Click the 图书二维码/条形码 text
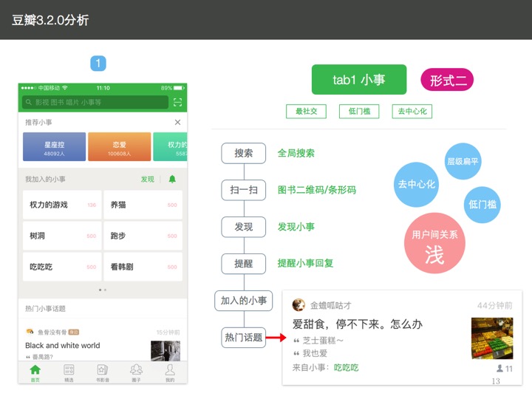532x399 pixels. click(x=317, y=190)
